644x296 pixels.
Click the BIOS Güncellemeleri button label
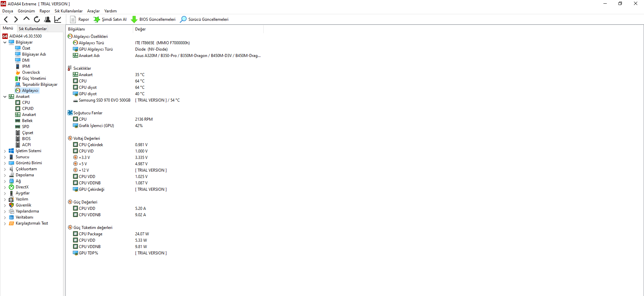[157, 19]
